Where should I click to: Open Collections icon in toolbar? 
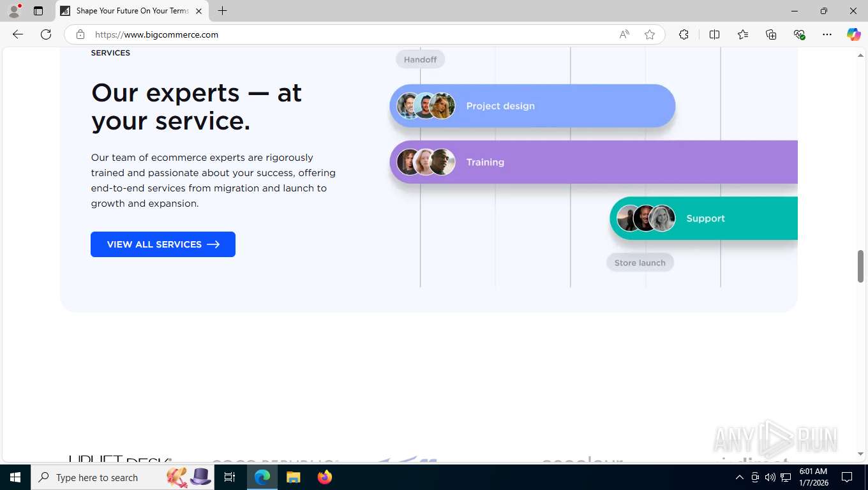[x=771, y=34]
